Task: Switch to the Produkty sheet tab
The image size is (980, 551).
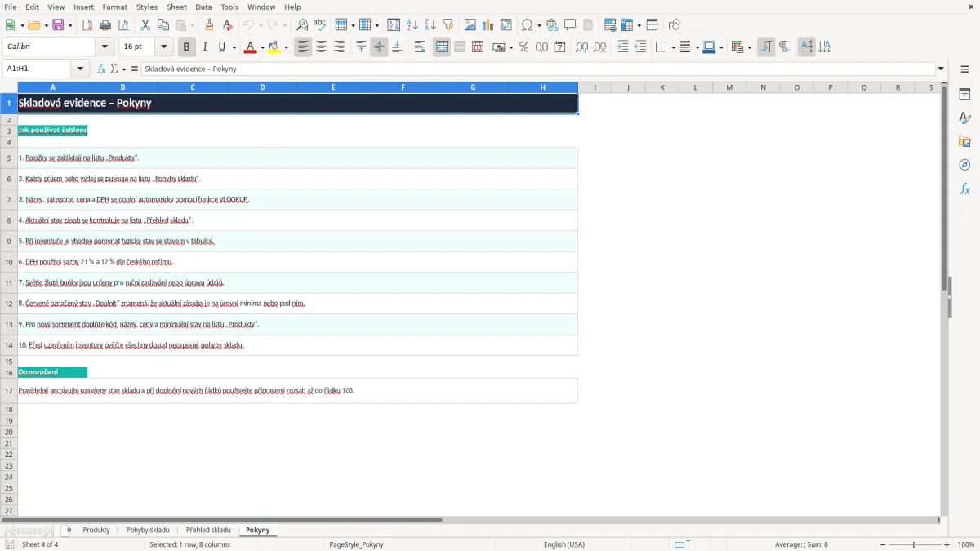Action: coord(96,530)
